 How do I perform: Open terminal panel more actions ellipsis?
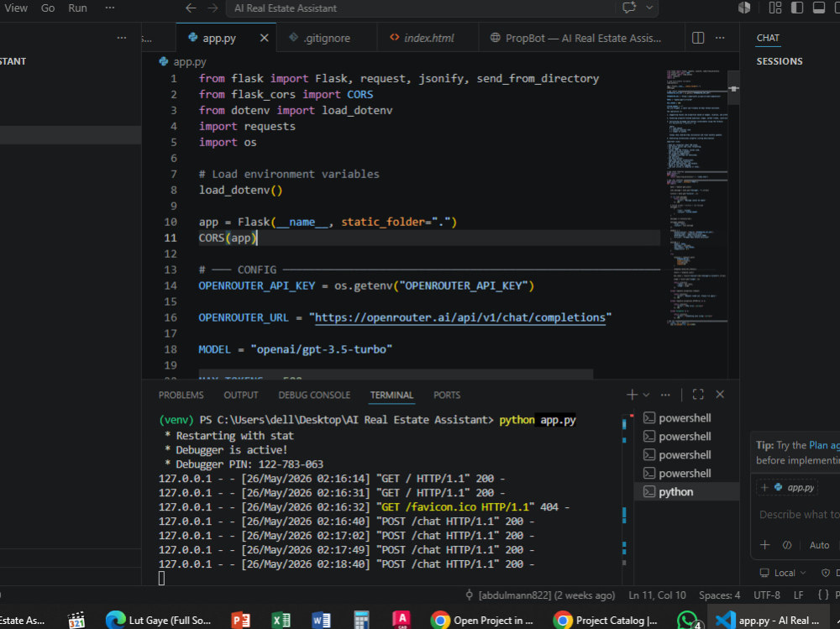point(665,395)
